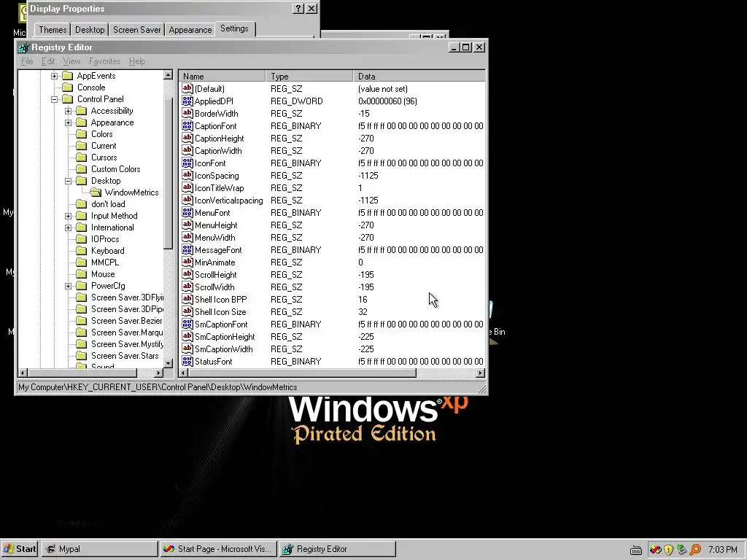
Task: Click the WindowMetrics open folder icon
Action: [96, 192]
